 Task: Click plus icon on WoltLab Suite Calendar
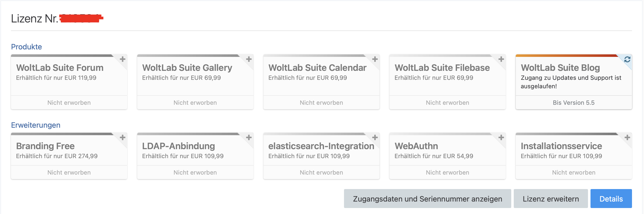[x=375, y=59]
